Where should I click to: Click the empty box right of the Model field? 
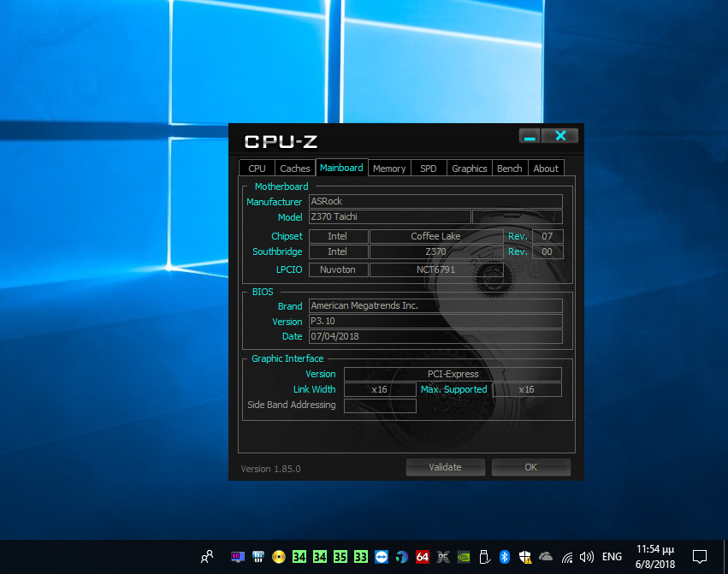click(x=518, y=217)
